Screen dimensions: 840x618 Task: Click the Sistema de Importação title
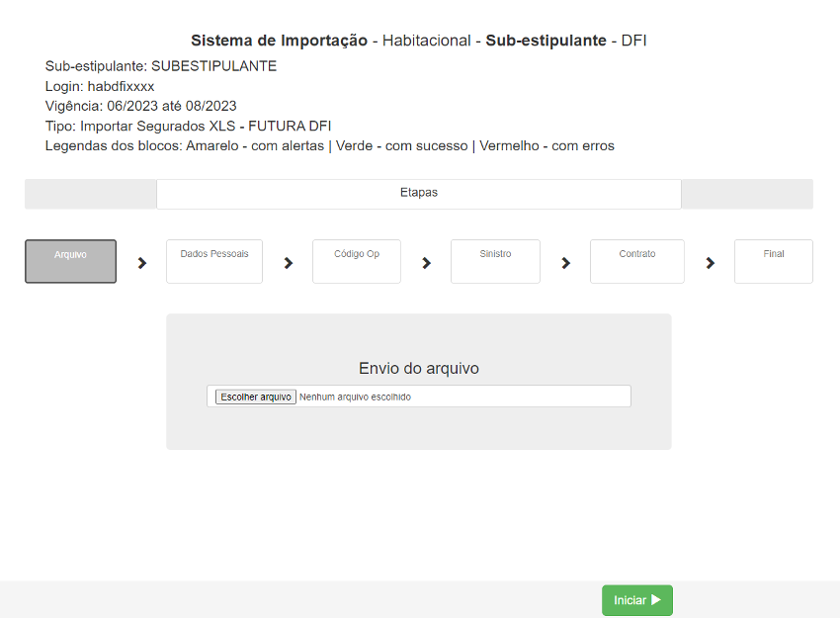[278, 41]
